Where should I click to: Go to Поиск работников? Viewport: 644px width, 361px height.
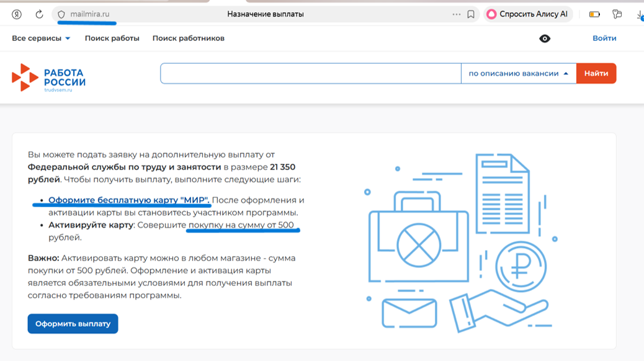pos(189,38)
